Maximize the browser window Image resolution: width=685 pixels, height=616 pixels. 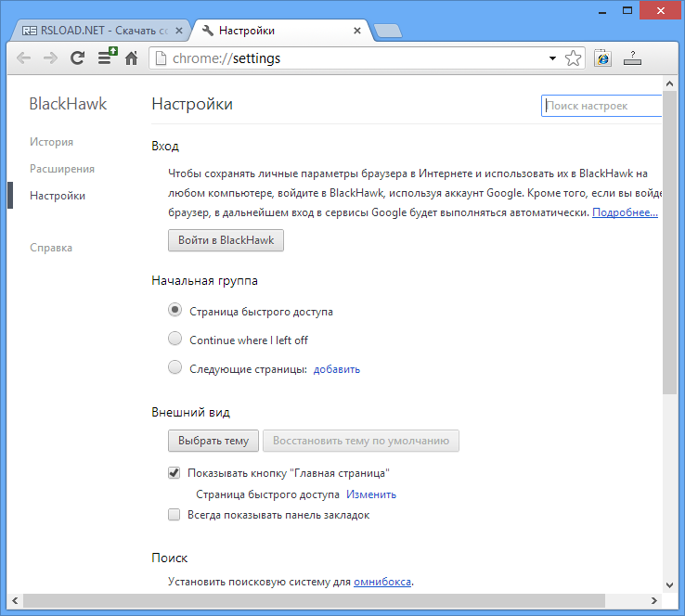tap(627, 10)
